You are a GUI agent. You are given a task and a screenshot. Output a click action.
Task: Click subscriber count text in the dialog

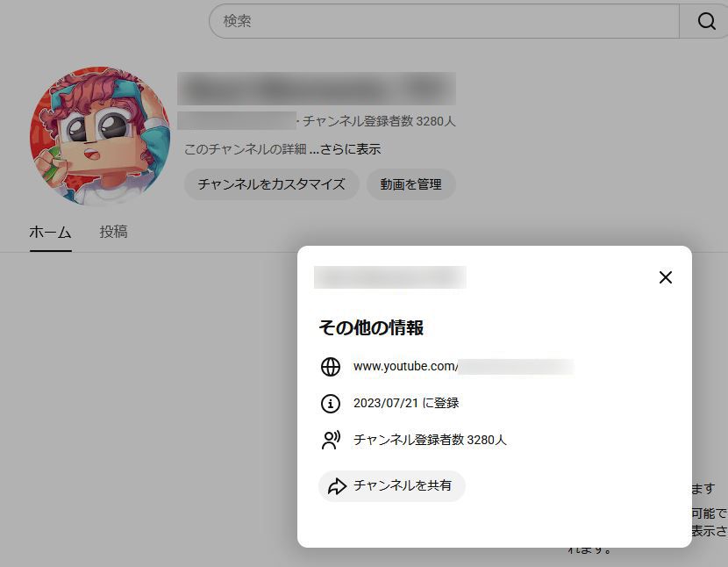[430, 441]
